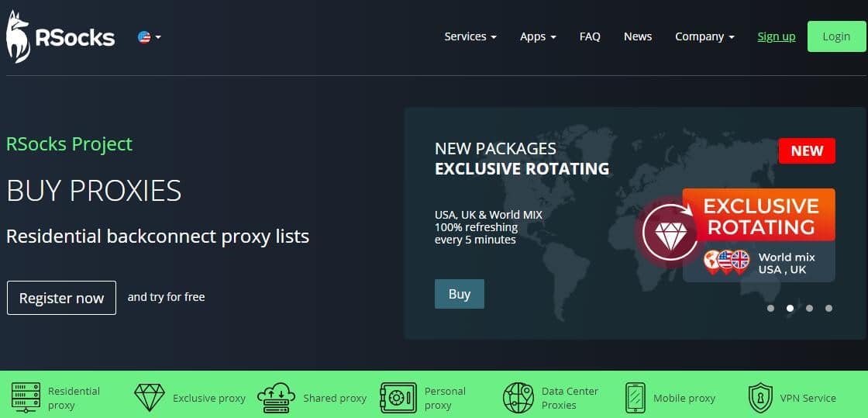
Task: Open the Personal proxy text link
Action: [x=445, y=398]
